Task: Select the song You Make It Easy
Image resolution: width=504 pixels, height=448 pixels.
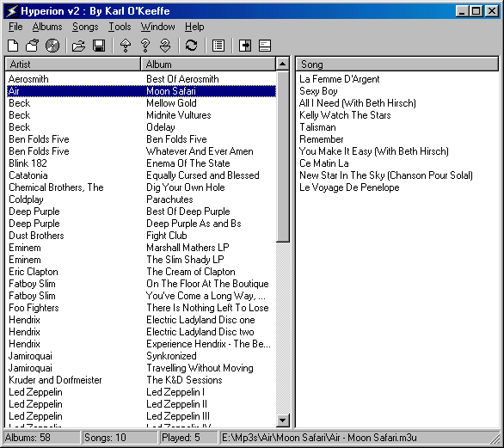Action: [374, 151]
